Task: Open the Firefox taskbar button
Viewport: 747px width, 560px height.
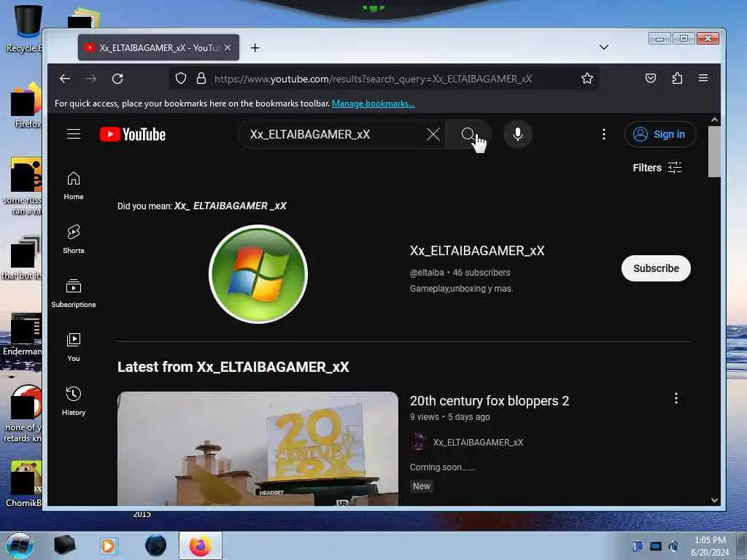Action: [x=201, y=545]
